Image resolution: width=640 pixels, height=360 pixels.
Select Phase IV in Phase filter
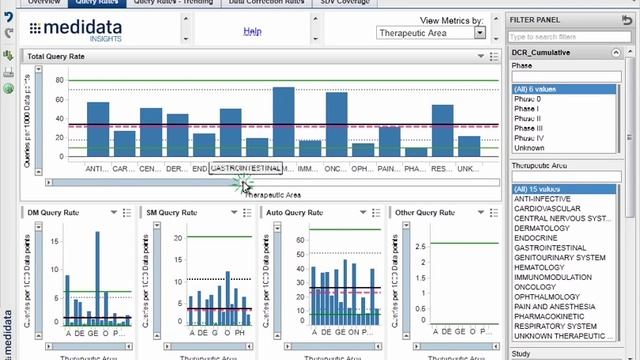(564, 138)
